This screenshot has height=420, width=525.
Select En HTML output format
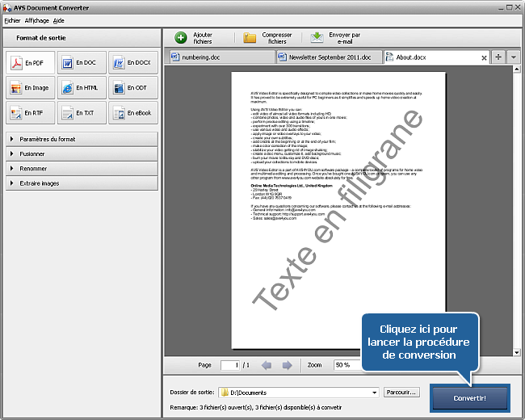click(x=82, y=88)
